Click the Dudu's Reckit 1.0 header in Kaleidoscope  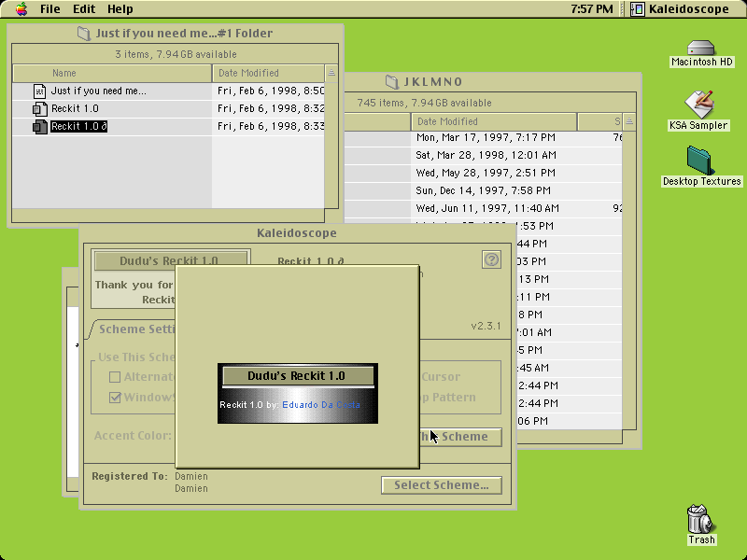(169, 261)
